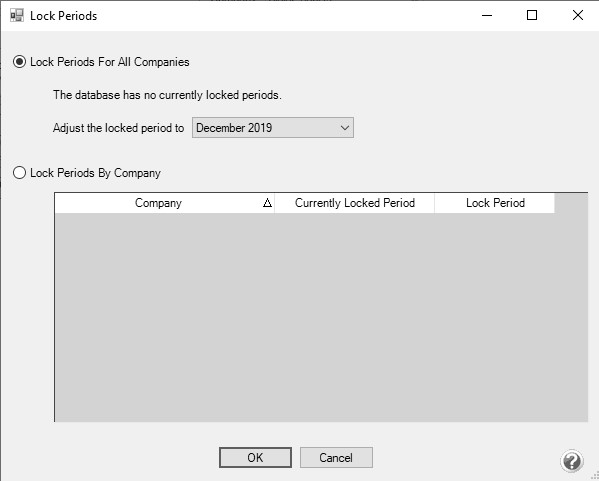Minimize the Lock Periods dialog
599x481 pixels.
pyautogui.click(x=487, y=15)
